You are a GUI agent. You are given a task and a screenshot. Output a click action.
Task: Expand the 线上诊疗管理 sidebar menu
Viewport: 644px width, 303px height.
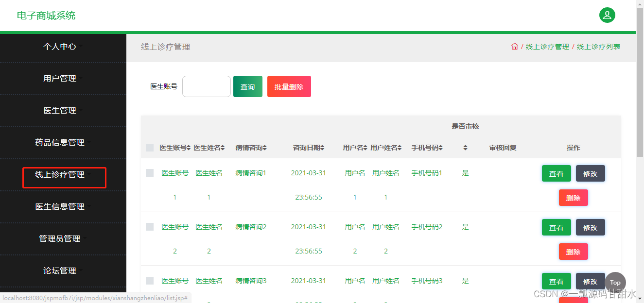(x=63, y=175)
